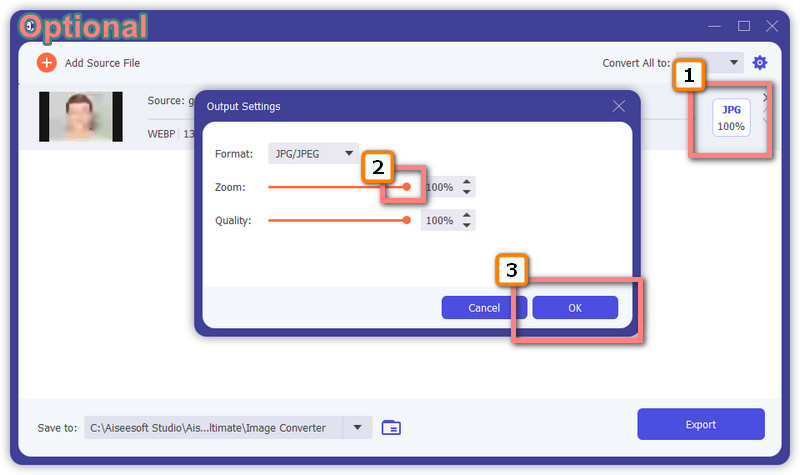Screen dimensions: 800x475
Task: Close the Output Settings dialog with X
Action: pos(619,106)
